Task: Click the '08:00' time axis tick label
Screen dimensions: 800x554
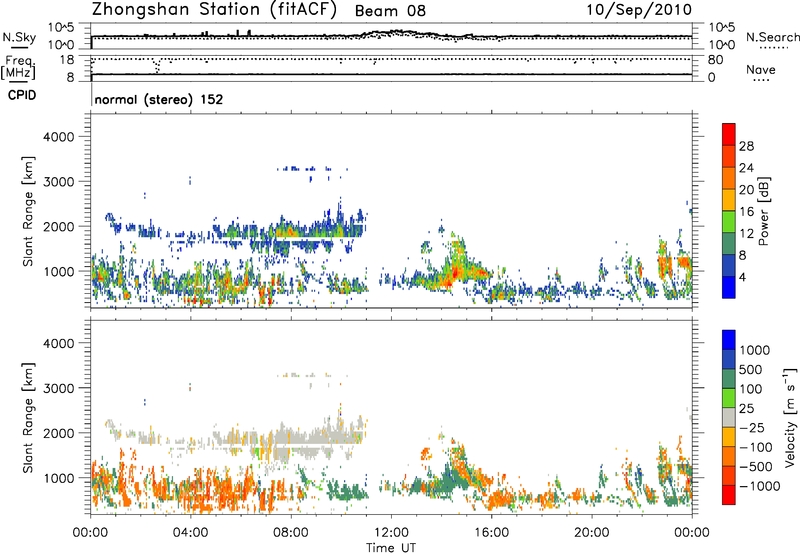Action: pyautogui.click(x=291, y=533)
